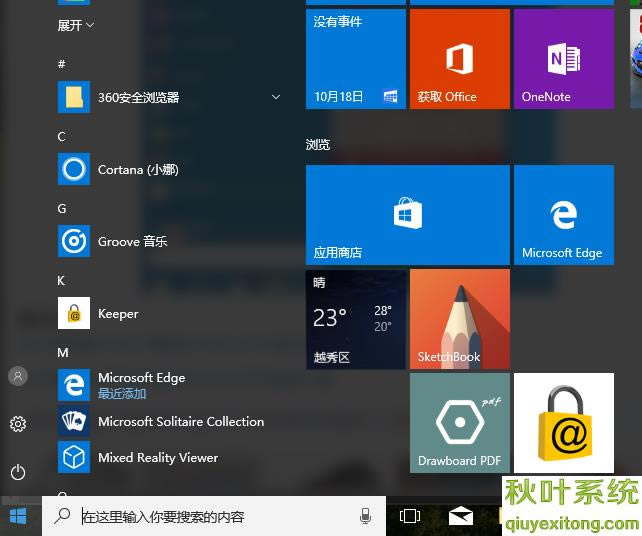The width and height of the screenshot is (642, 536).
Task: Open the OneNote tile
Action: tap(564, 59)
